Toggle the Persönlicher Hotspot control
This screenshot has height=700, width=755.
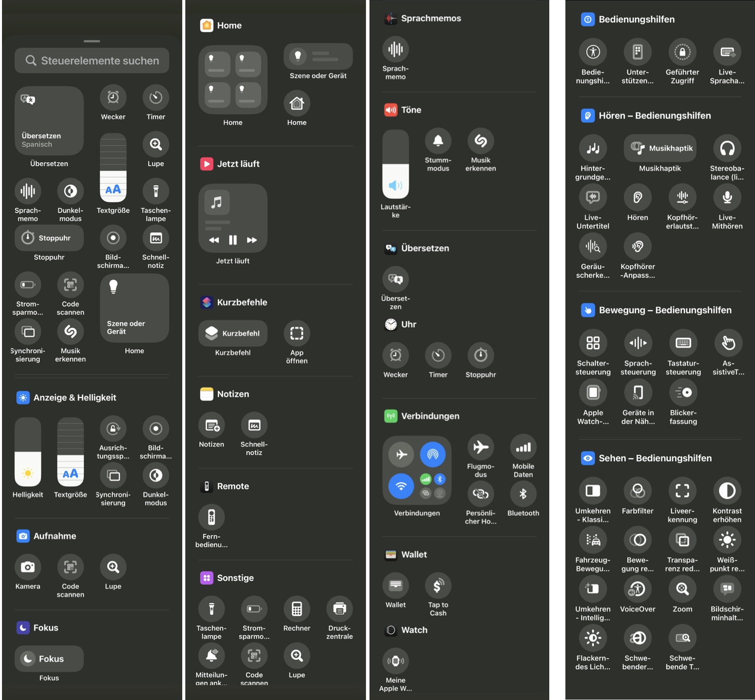[x=480, y=494]
